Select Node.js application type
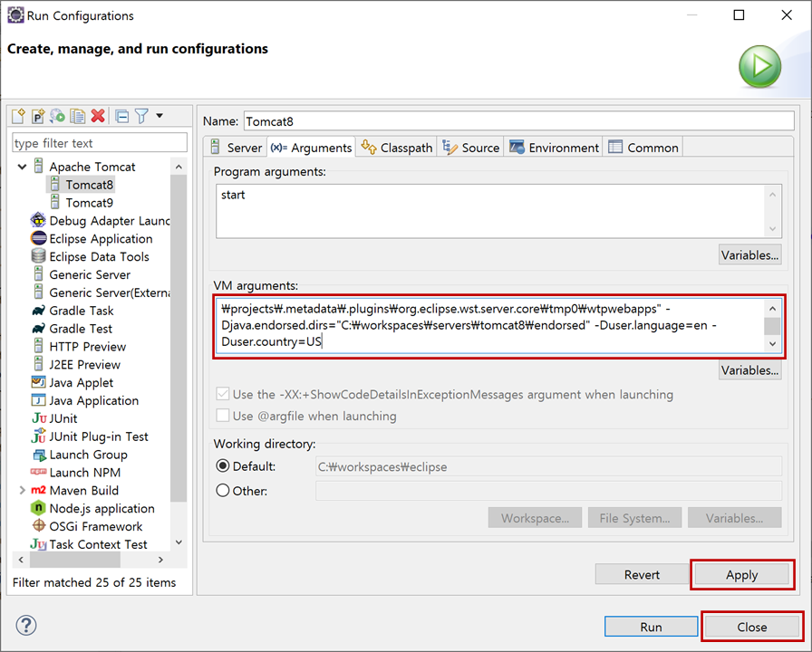This screenshot has width=812, height=652. [93, 508]
